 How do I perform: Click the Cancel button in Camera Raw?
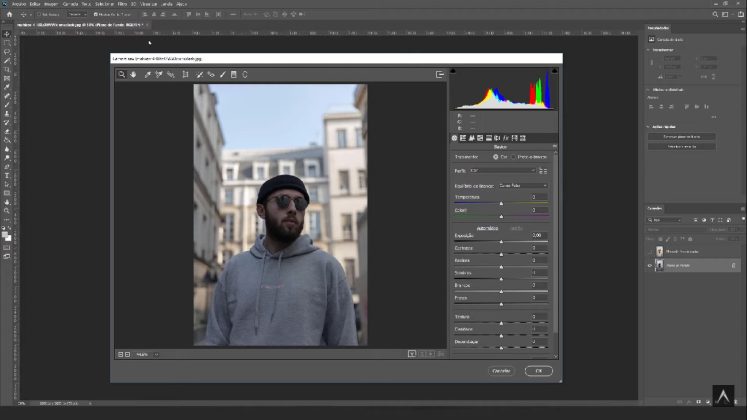501,371
